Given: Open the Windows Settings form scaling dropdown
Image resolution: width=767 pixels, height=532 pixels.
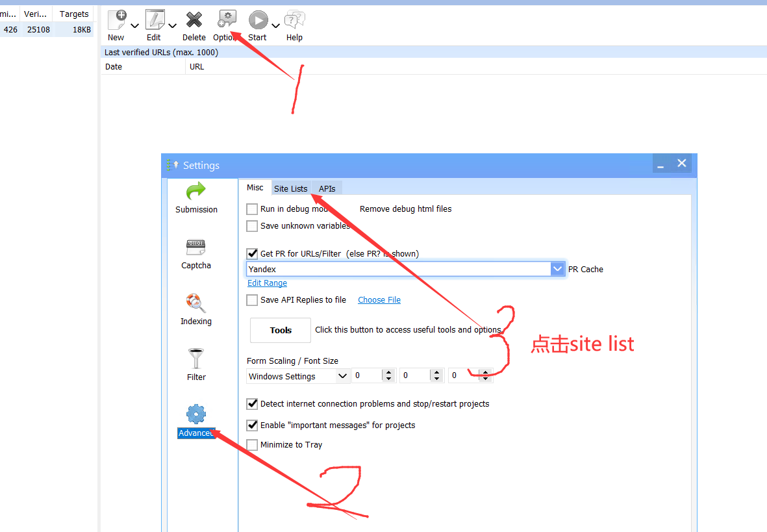Looking at the screenshot, I should 343,376.
